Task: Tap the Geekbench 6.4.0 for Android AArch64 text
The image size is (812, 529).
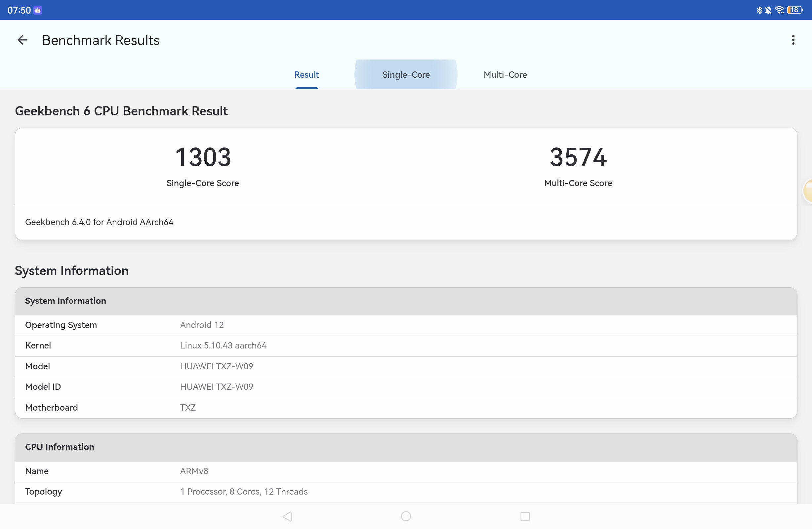Action: (x=99, y=222)
